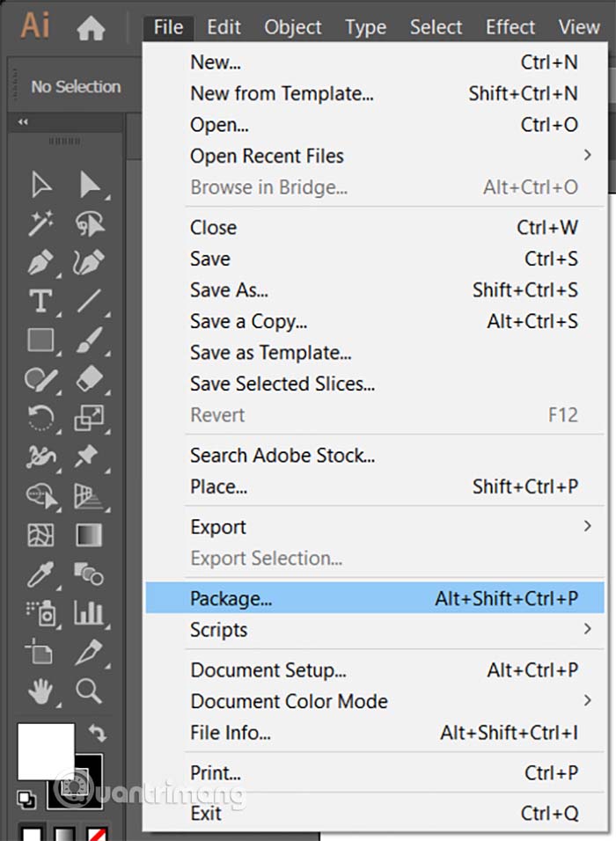This screenshot has height=841, width=616.
Task: Select the Perspective Grid tool
Action: (89, 496)
